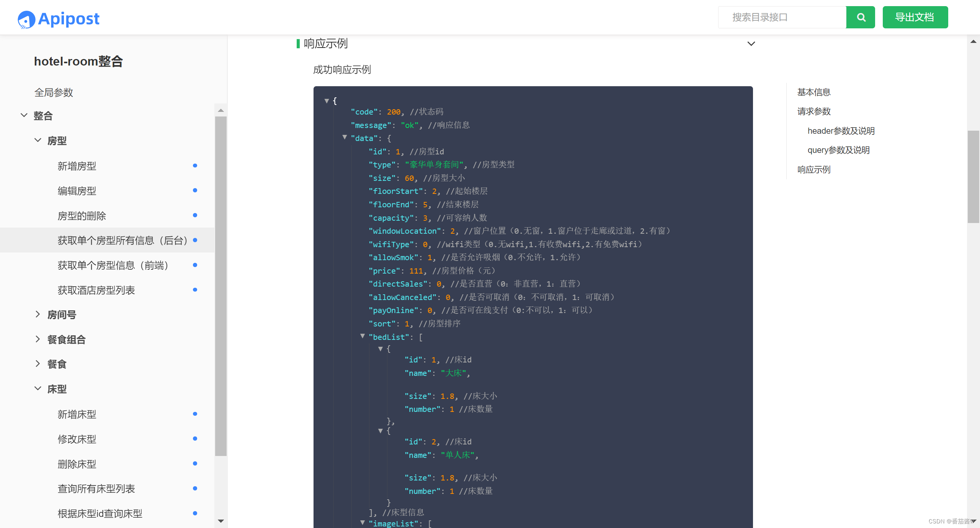Expand the 房间号 folder
980x528 pixels.
(x=38, y=314)
